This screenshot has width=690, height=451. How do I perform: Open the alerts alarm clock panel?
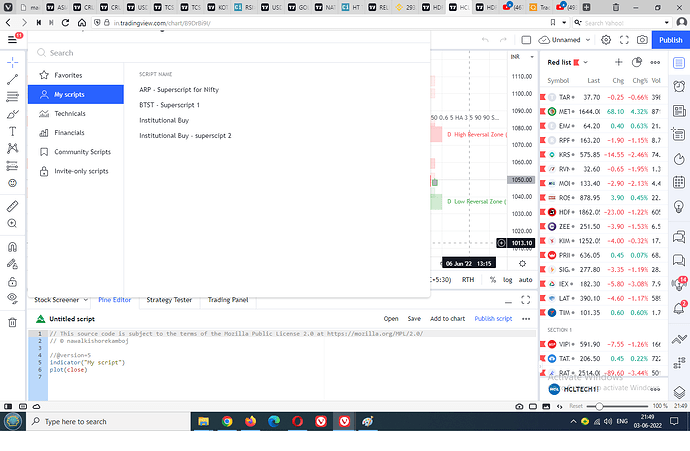(679, 86)
